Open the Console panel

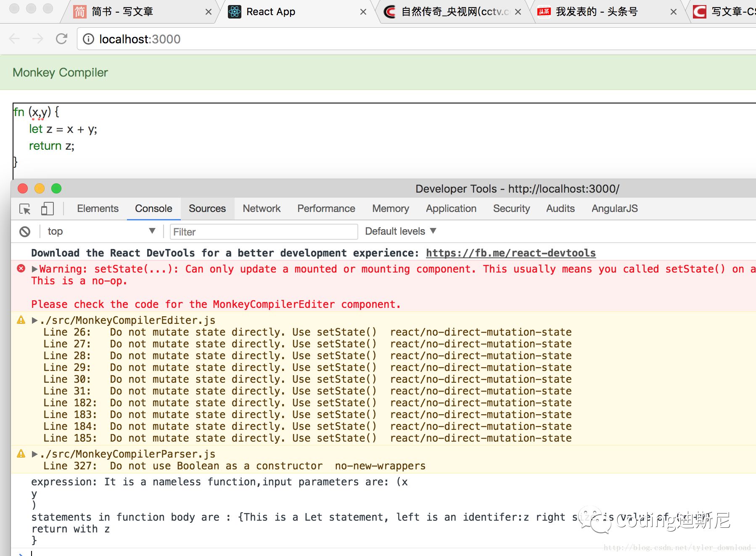[x=153, y=209]
